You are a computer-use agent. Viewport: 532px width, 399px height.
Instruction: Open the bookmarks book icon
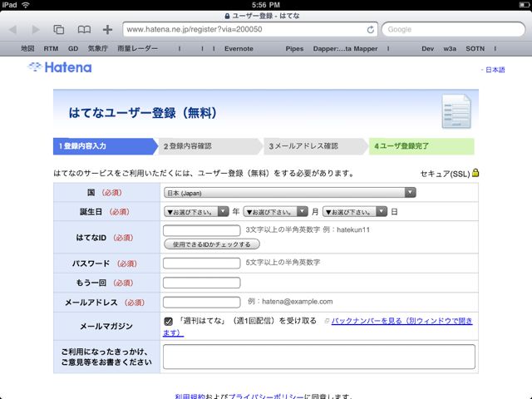tap(84, 30)
